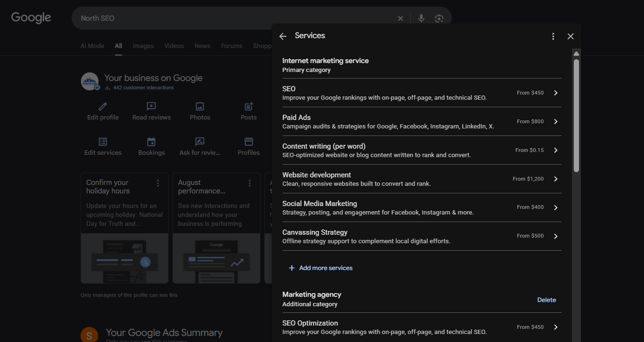
Task: Expand Content writing (per word) chevron
Action: tap(556, 150)
